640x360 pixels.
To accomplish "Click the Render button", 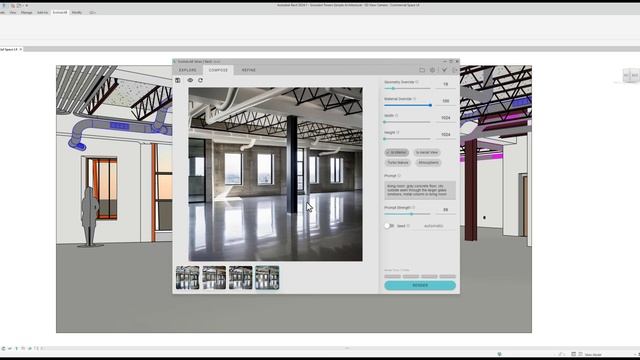I will [x=420, y=285].
